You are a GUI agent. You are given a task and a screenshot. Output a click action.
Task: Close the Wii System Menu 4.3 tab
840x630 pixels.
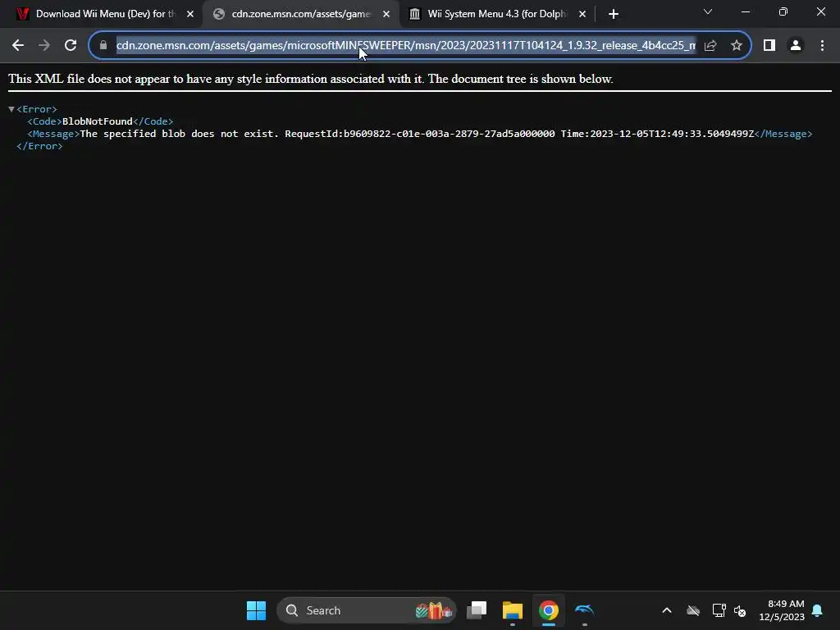pos(582,14)
